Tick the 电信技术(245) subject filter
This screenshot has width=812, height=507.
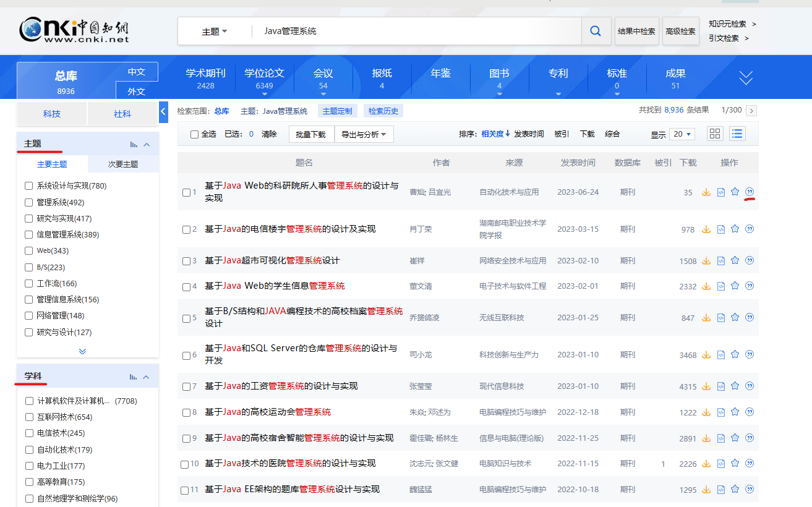[x=29, y=433]
